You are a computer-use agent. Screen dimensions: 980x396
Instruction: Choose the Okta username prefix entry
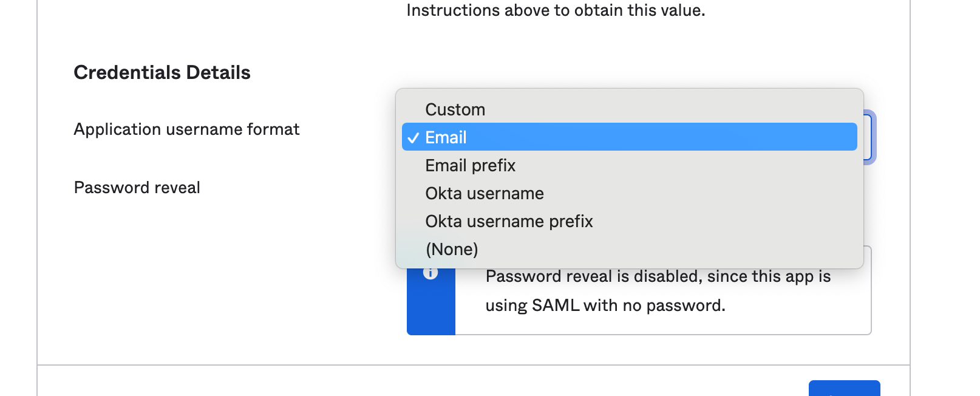click(x=508, y=221)
